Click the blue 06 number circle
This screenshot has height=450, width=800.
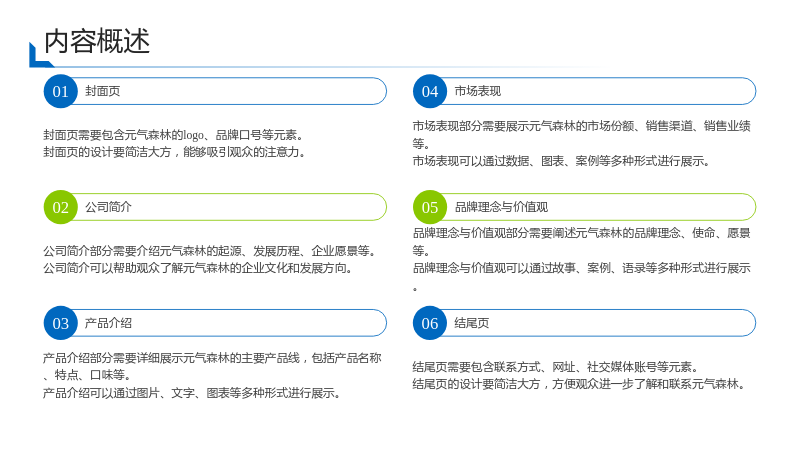click(x=430, y=323)
